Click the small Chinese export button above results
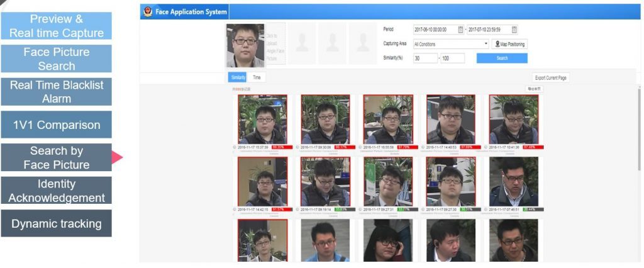Image resolution: width=644 pixels, height=268 pixels. [x=534, y=89]
